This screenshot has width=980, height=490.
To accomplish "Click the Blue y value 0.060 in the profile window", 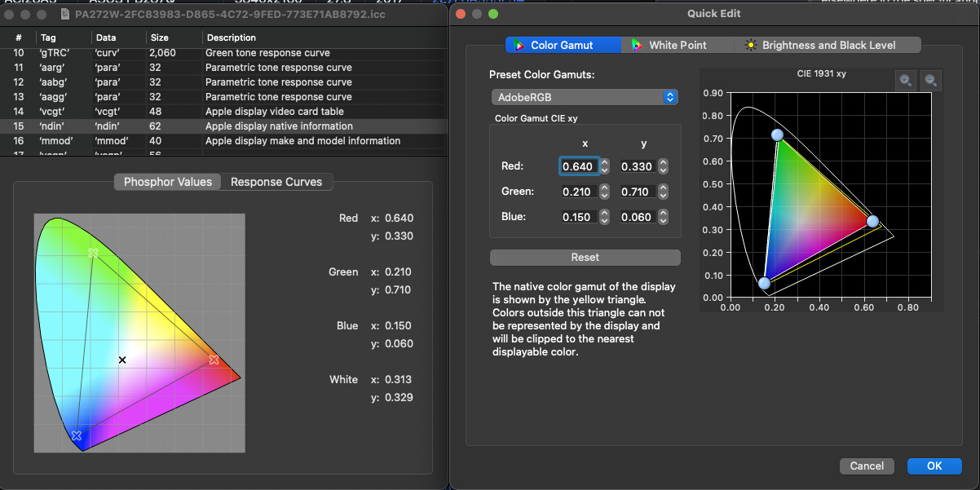I will (x=399, y=343).
